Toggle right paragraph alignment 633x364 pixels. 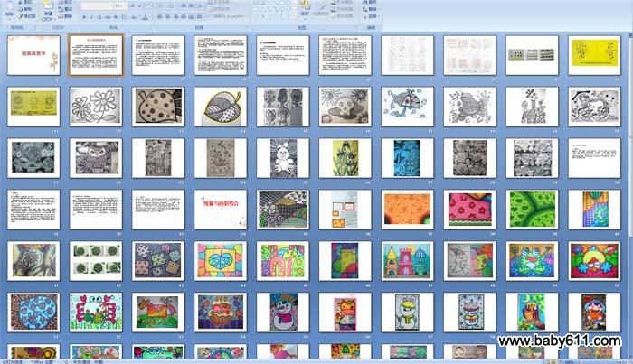click(175, 16)
